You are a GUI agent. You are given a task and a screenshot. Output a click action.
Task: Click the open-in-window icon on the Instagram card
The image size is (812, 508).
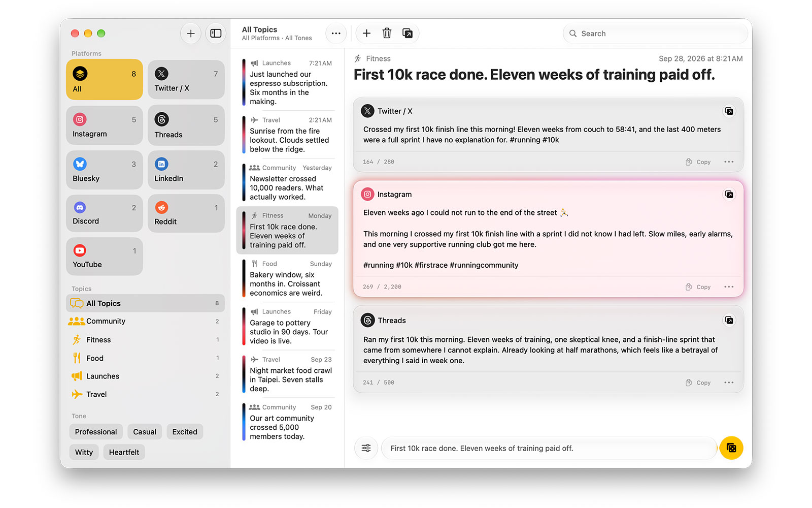click(x=729, y=194)
